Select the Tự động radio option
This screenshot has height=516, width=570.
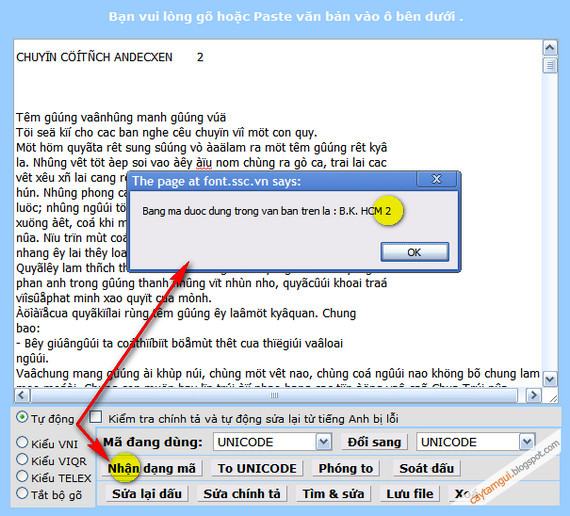22,417
